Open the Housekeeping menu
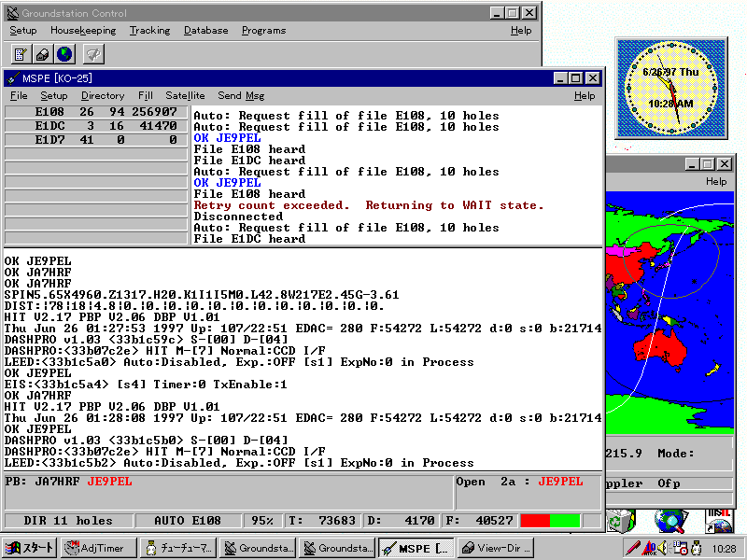This screenshot has height=560, width=747. click(83, 30)
